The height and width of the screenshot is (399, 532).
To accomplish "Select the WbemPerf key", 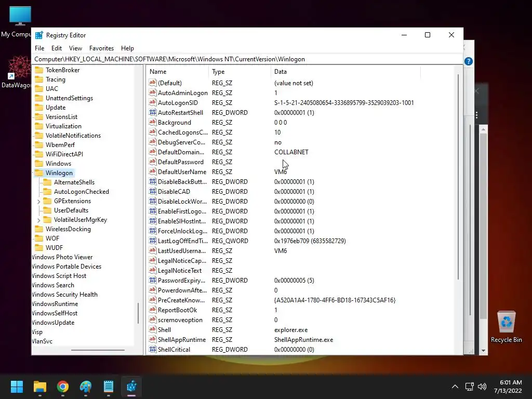I will [x=60, y=145].
